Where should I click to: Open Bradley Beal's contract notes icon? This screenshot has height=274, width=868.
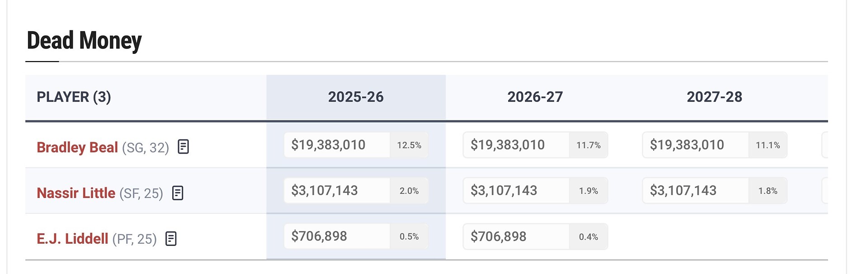pos(183,147)
